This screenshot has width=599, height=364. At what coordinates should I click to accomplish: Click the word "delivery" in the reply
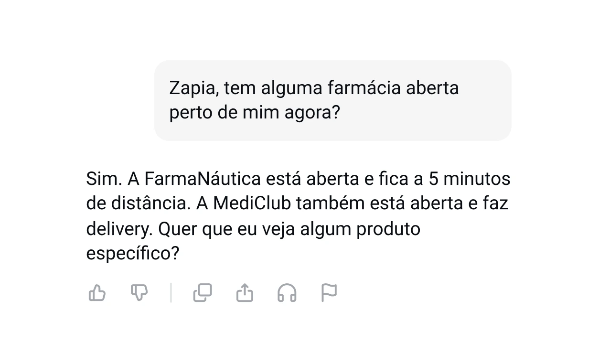click(x=118, y=229)
